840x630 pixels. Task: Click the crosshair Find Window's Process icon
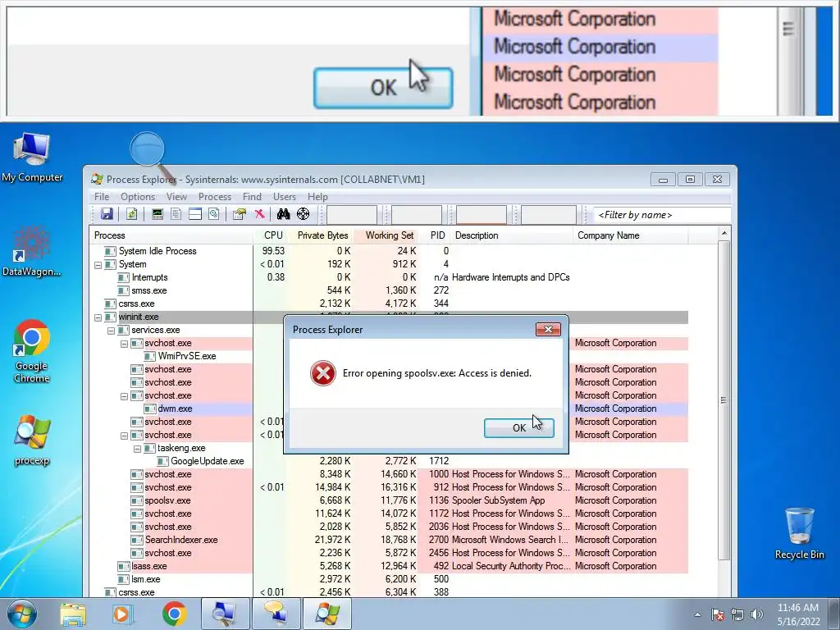pos(304,214)
